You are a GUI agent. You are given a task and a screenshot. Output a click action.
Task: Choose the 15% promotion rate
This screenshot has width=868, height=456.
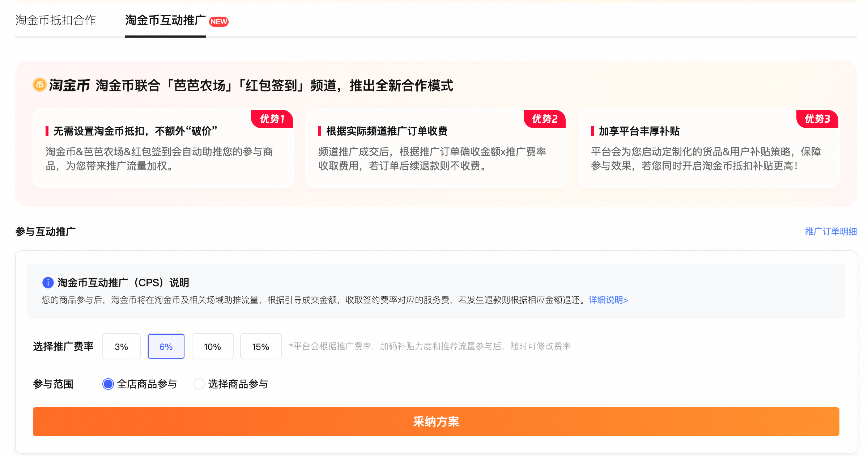261,346
